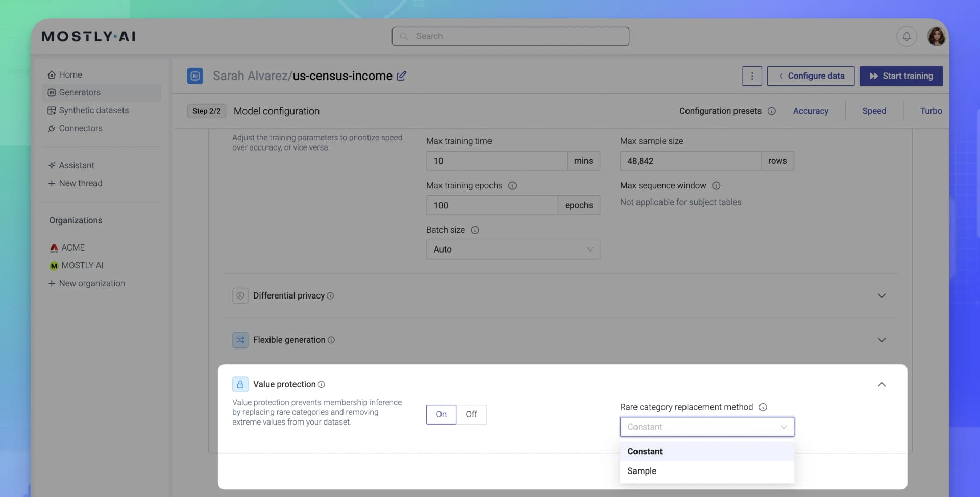Enable value protection with the On toggle
980x497 pixels.
(440, 414)
